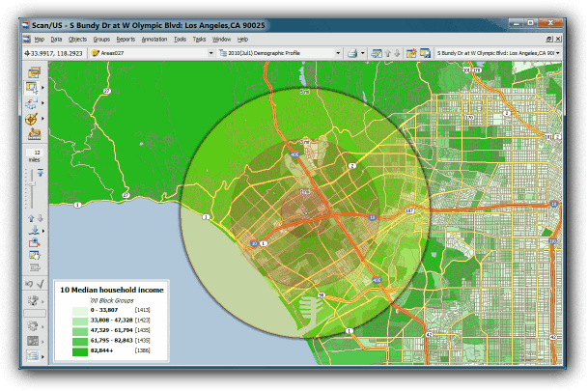Click the 2010(Jul1) Demographic Profile combo box

(280, 53)
